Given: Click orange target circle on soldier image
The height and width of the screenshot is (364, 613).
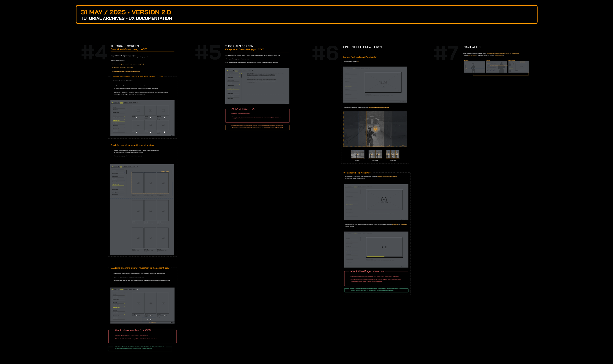Looking at the screenshot, I should point(375,129).
